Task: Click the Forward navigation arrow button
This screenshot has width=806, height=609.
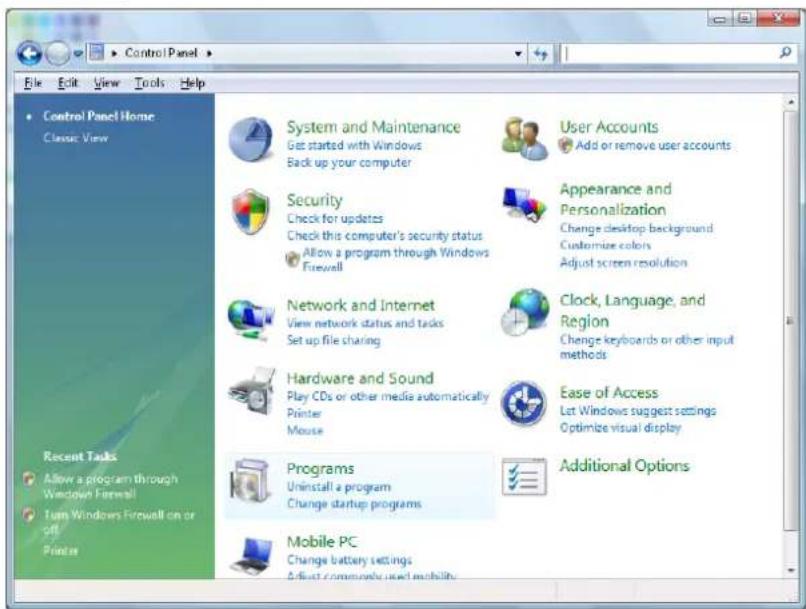Action: pyautogui.click(x=57, y=53)
